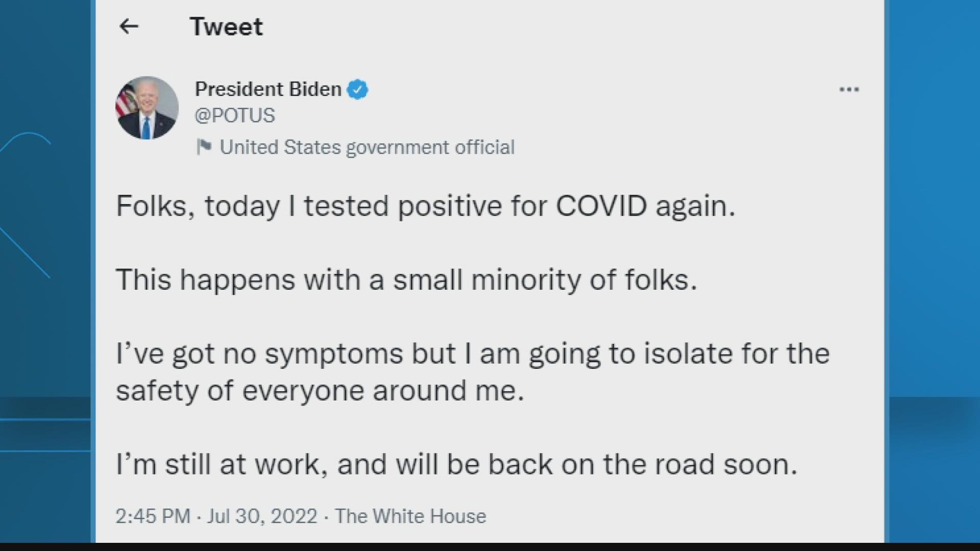
Task: Open the President Biden display name
Action: (x=268, y=89)
